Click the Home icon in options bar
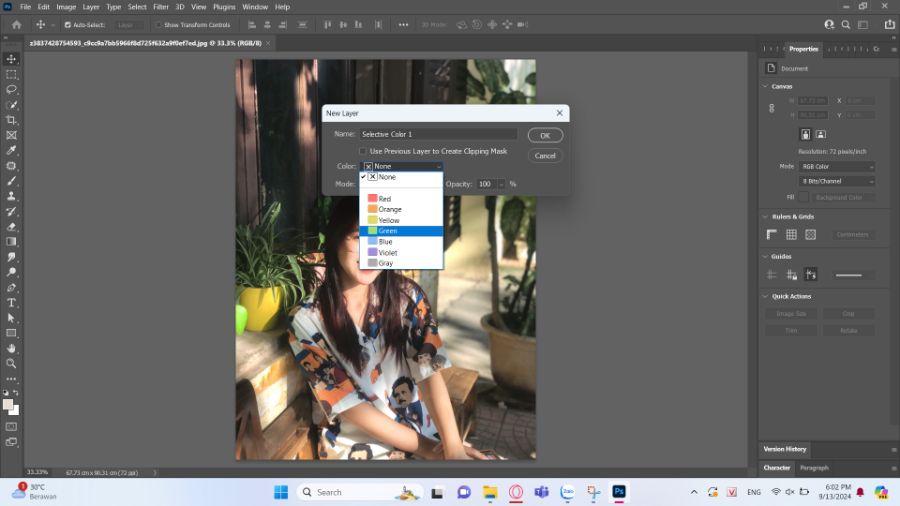The height and width of the screenshot is (506, 900). 17,25
